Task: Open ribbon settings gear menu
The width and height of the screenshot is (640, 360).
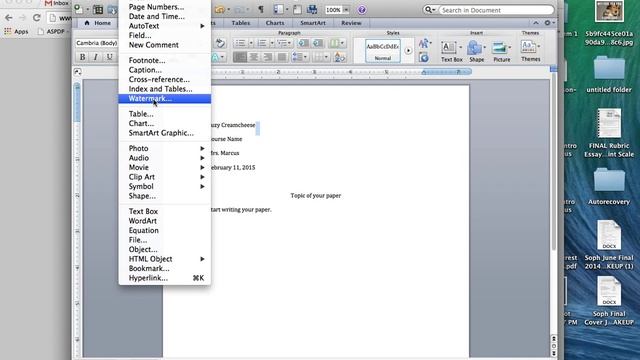Action: 549,23
